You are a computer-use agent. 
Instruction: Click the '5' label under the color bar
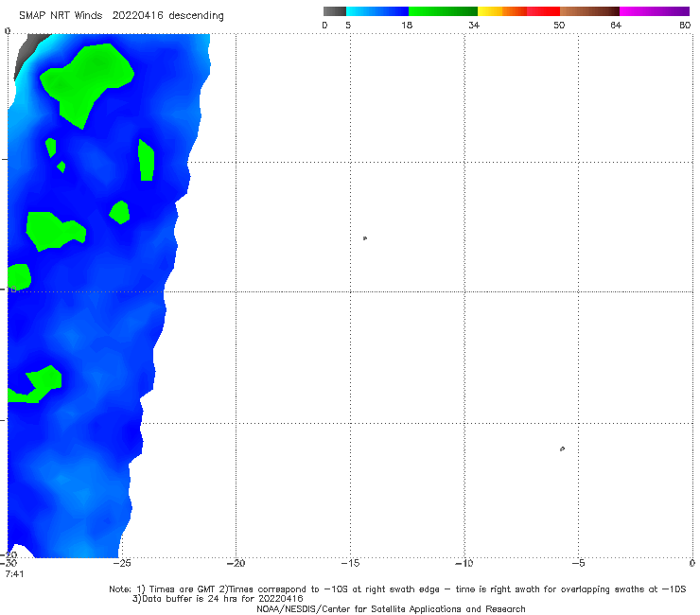click(x=348, y=26)
